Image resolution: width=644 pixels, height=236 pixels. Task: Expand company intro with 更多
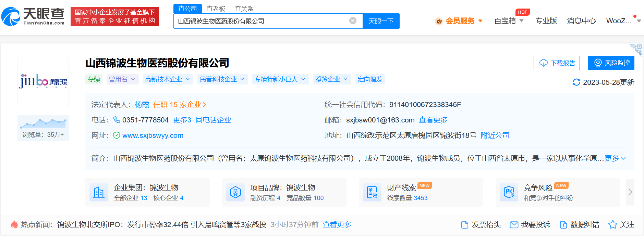615,158
